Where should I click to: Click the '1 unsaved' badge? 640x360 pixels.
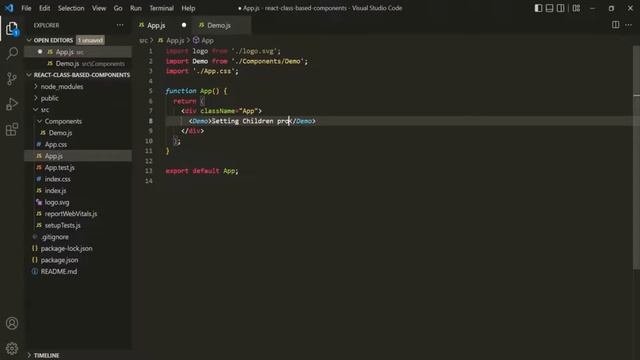[x=90, y=40]
